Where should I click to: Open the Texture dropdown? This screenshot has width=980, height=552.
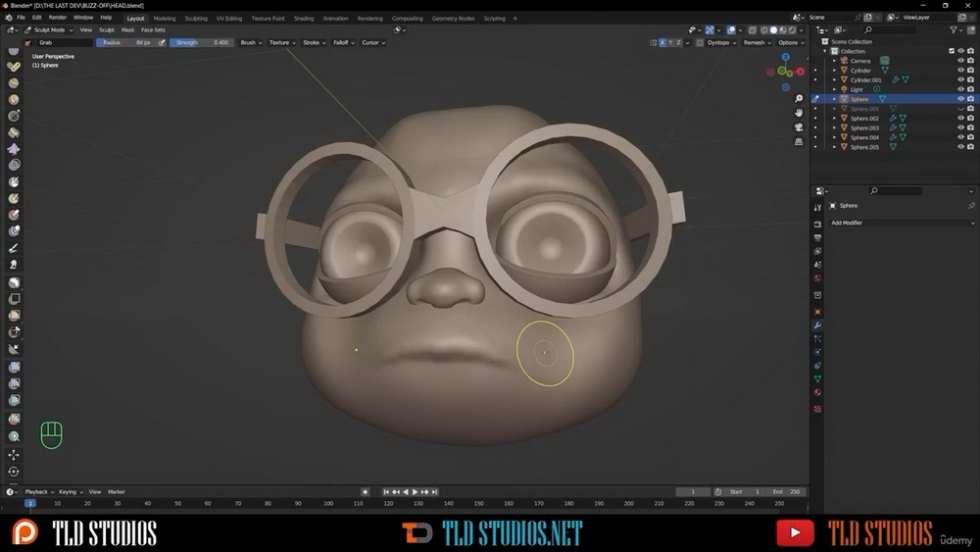282,42
